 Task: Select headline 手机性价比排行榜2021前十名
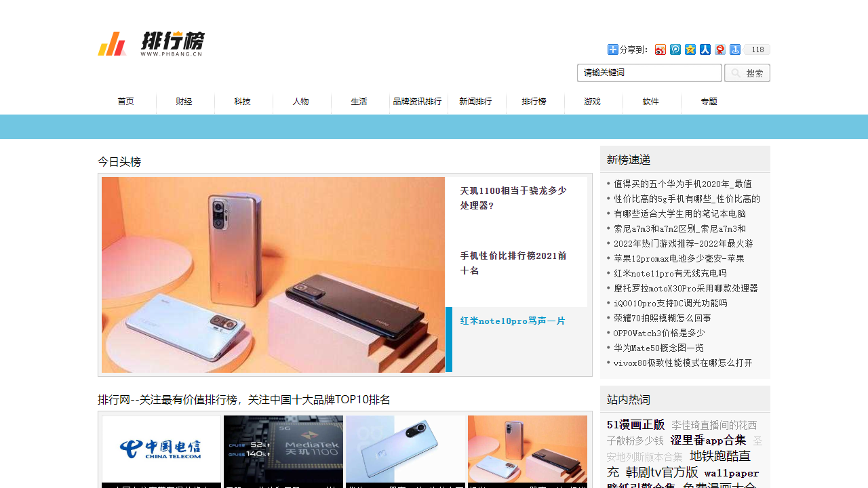click(513, 263)
